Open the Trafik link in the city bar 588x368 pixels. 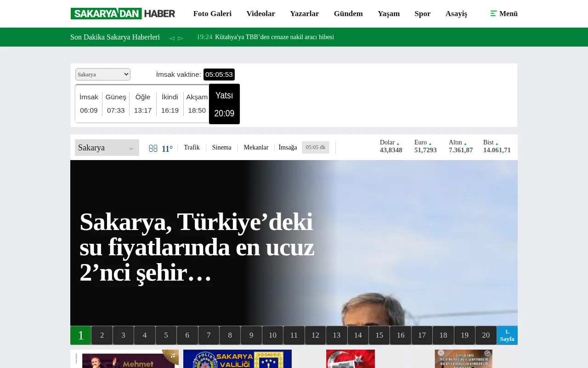pos(192,147)
